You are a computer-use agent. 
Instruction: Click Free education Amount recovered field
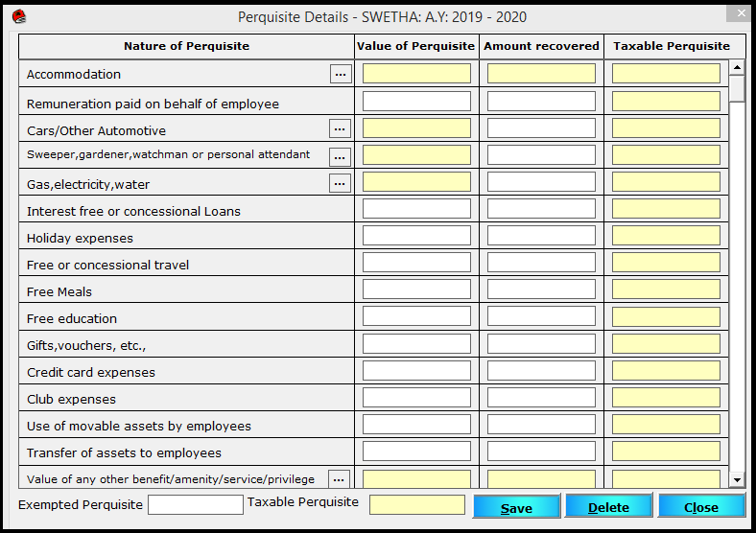tap(541, 316)
